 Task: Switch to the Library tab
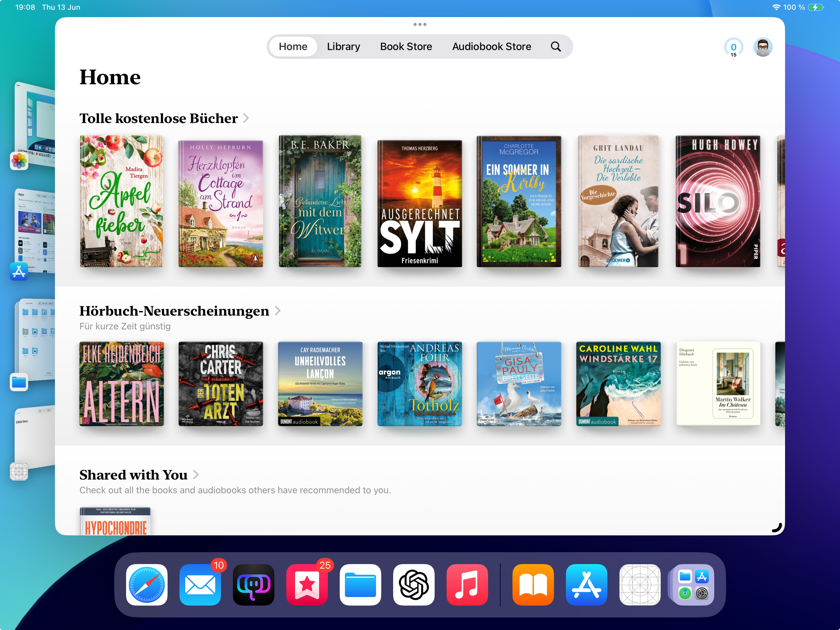(x=343, y=46)
